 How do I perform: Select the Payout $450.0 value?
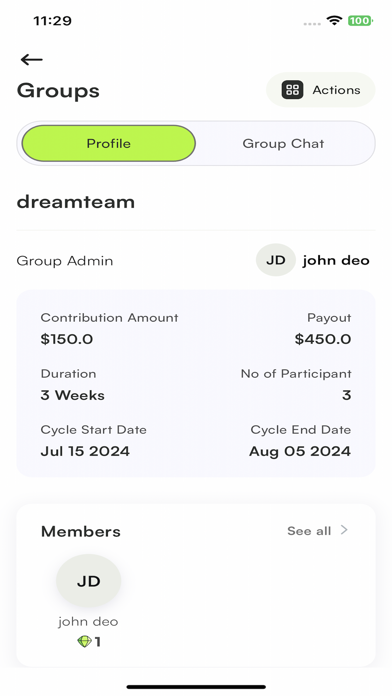click(323, 339)
